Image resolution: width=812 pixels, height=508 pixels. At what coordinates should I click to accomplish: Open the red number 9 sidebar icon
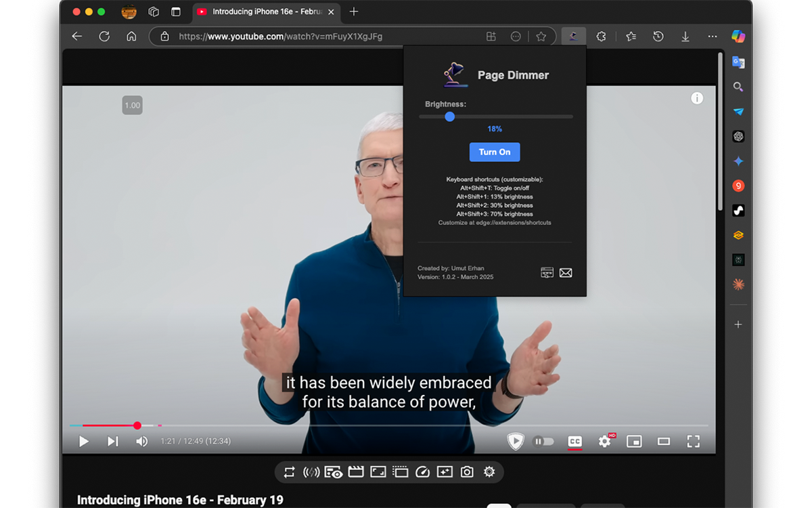click(738, 186)
